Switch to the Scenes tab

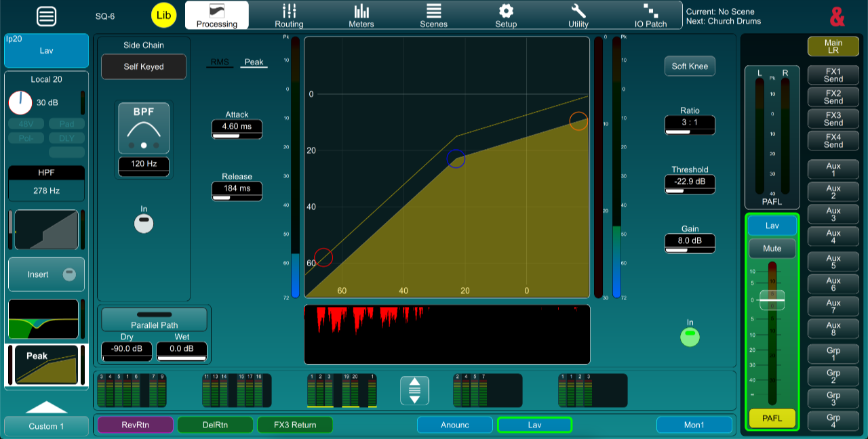433,15
